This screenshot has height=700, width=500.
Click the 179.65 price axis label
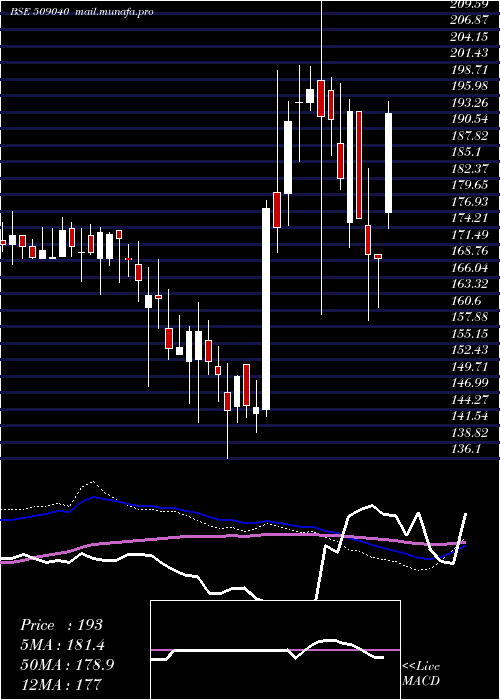[470, 185]
